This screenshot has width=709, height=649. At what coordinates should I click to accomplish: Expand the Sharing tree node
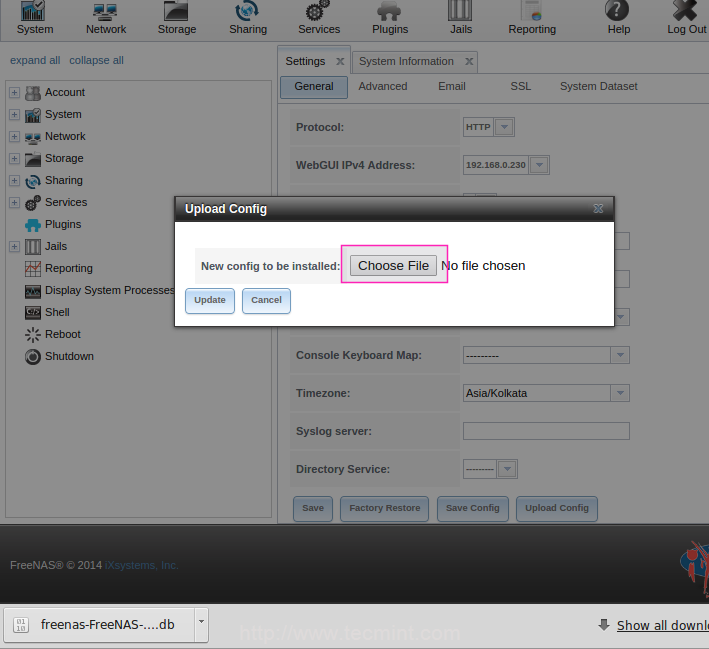tap(14, 180)
